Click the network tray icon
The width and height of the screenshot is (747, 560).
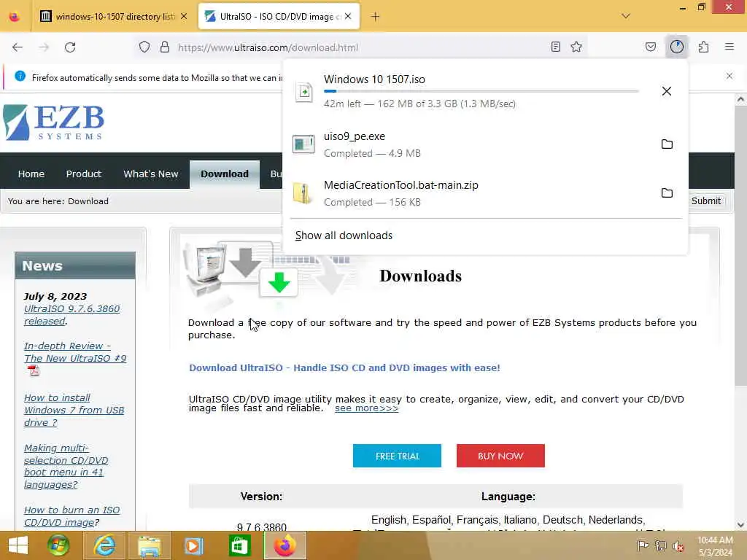click(x=660, y=545)
